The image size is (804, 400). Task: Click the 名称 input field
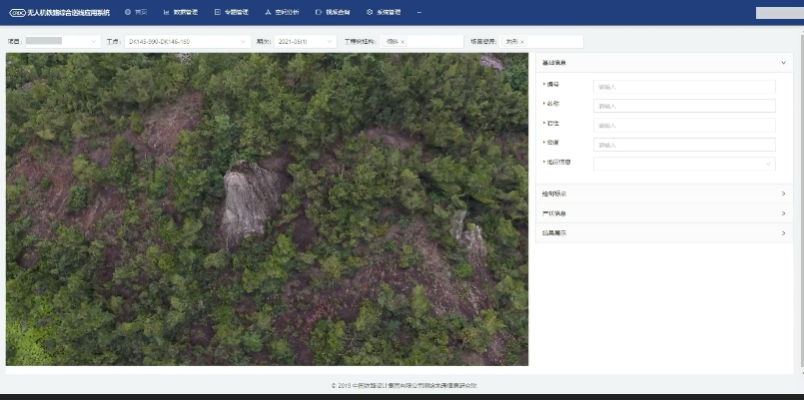[x=684, y=106]
